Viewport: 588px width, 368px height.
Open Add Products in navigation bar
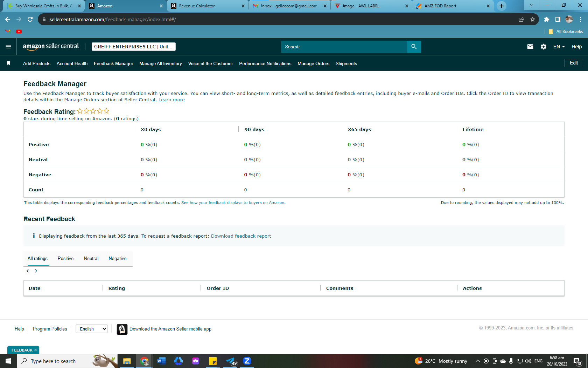tap(37, 63)
